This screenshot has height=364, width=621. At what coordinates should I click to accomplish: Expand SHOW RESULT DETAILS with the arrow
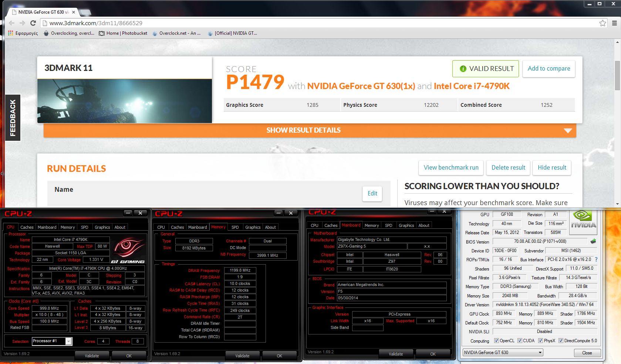568,130
